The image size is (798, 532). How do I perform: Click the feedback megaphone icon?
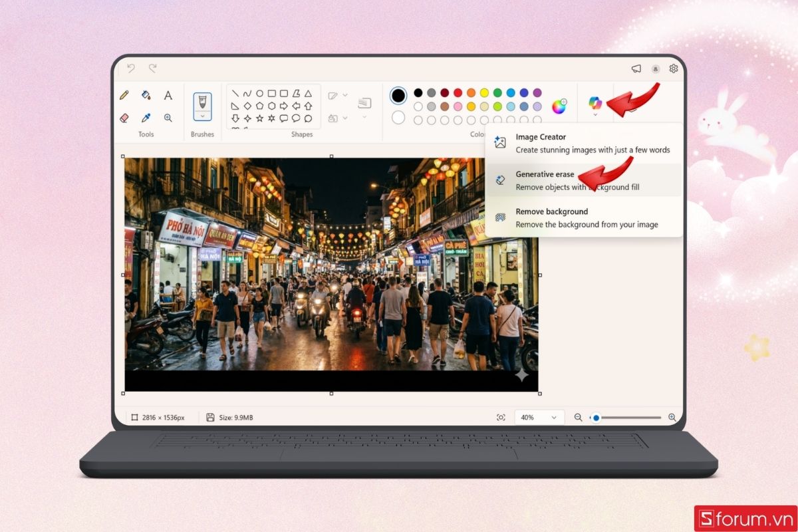[x=636, y=68]
